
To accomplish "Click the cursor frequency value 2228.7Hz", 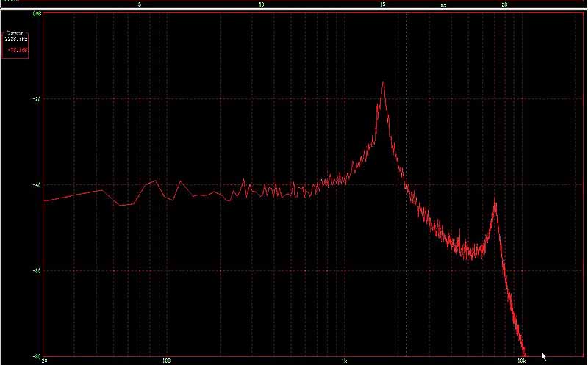I will (15, 40).
